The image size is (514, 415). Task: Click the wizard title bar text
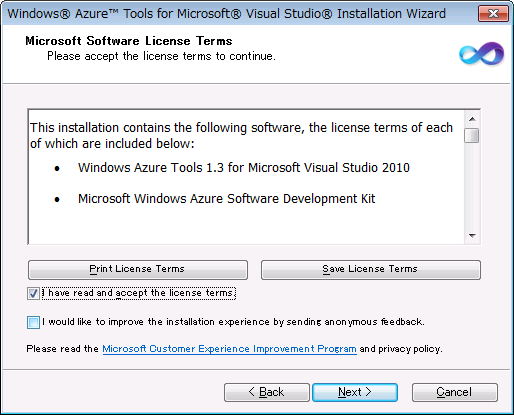[x=226, y=14]
